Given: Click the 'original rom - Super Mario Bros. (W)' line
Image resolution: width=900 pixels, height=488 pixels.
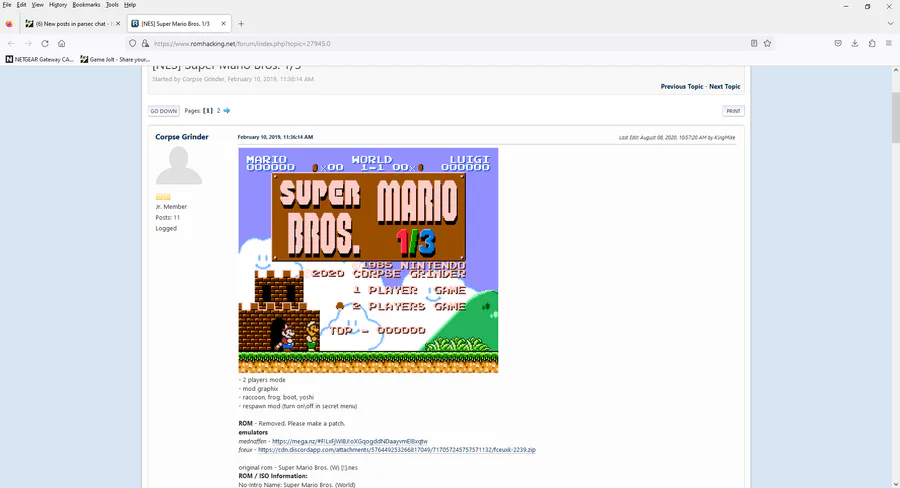Looking at the screenshot, I should 298,468.
